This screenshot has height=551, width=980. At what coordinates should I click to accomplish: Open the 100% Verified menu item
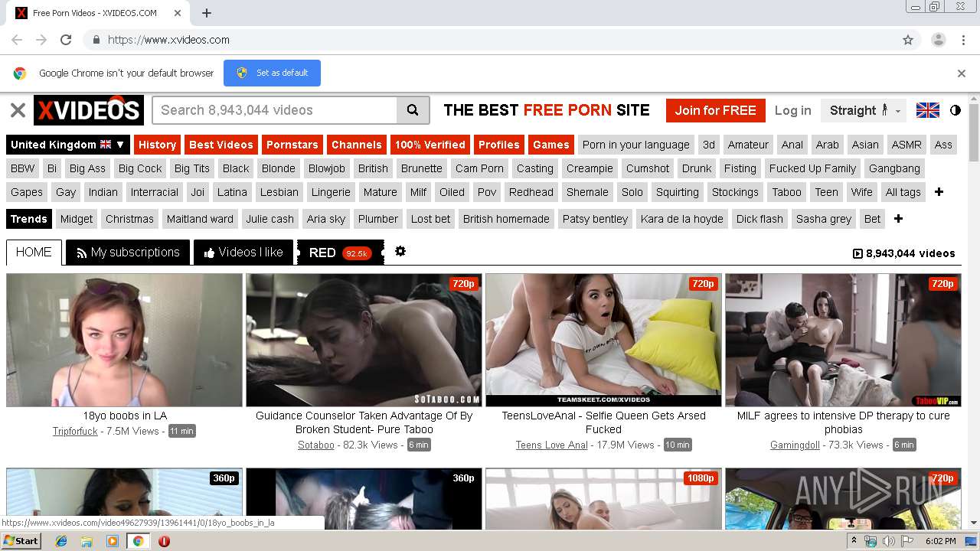click(430, 145)
